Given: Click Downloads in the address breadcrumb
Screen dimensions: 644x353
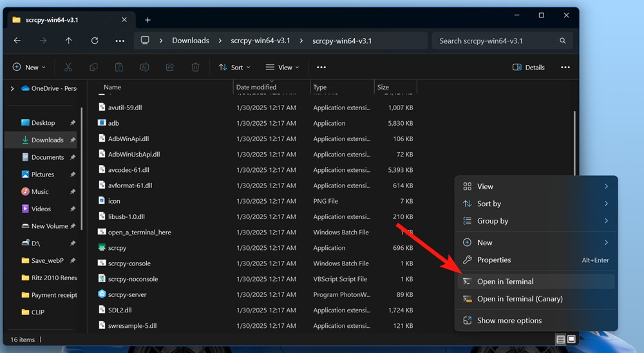Looking at the screenshot, I should pyautogui.click(x=190, y=41).
